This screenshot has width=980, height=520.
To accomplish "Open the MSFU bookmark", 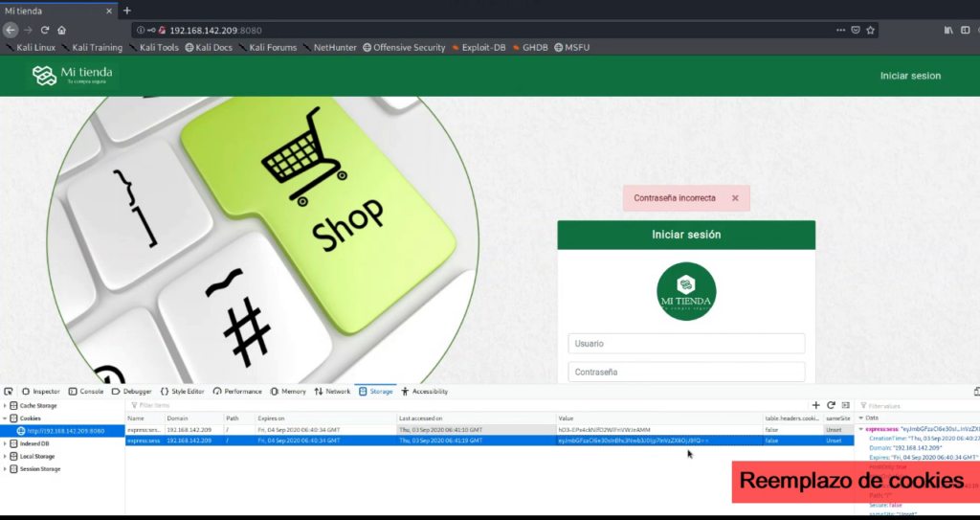I will [x=572, y=48].
